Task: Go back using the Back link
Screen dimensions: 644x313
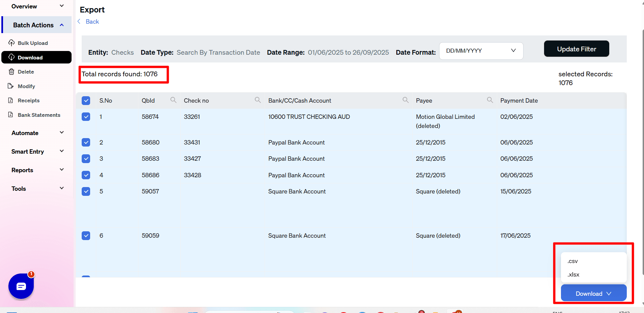Action: [92, 22]
